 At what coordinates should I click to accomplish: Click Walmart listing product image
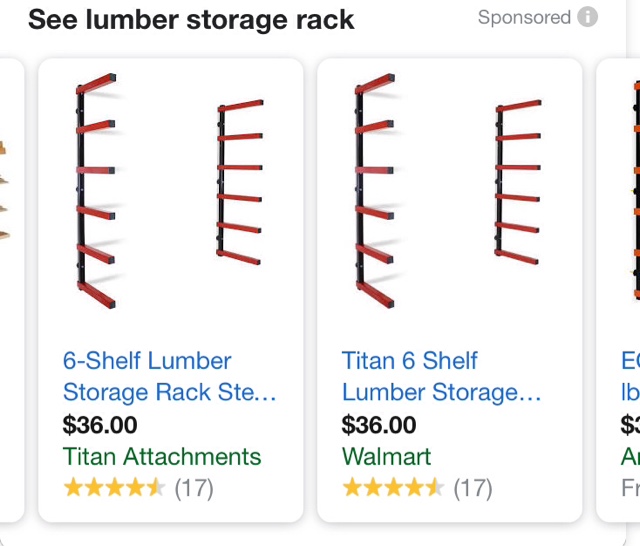(x=448, y=191)
